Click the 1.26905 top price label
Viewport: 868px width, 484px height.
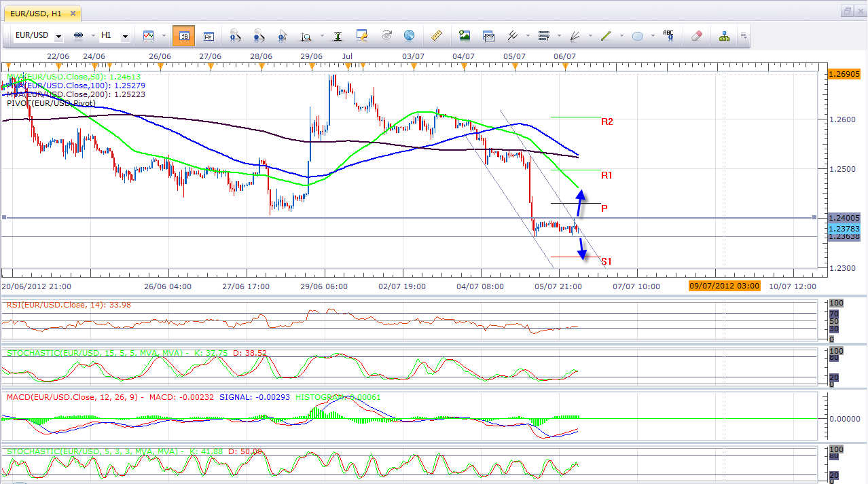(x=844, y=75)
